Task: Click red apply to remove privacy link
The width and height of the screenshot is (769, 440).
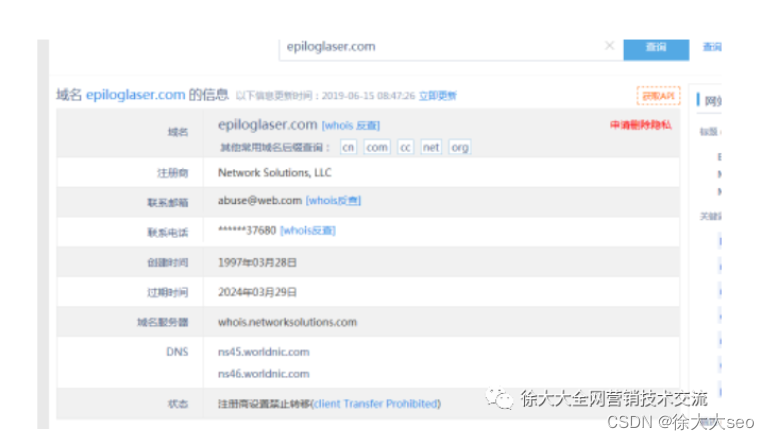Action: pyautogui.click(x=641, y=125)
